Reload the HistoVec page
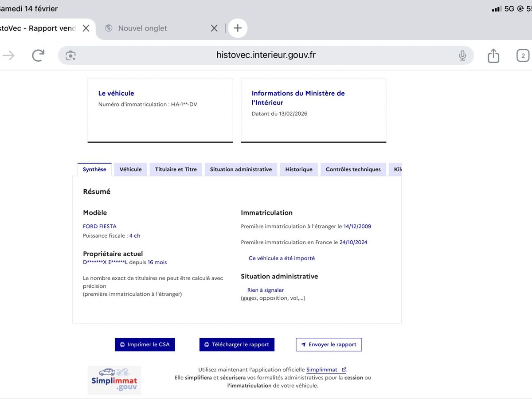The height and width of the screenshot is (399, 532). point(38,55)
